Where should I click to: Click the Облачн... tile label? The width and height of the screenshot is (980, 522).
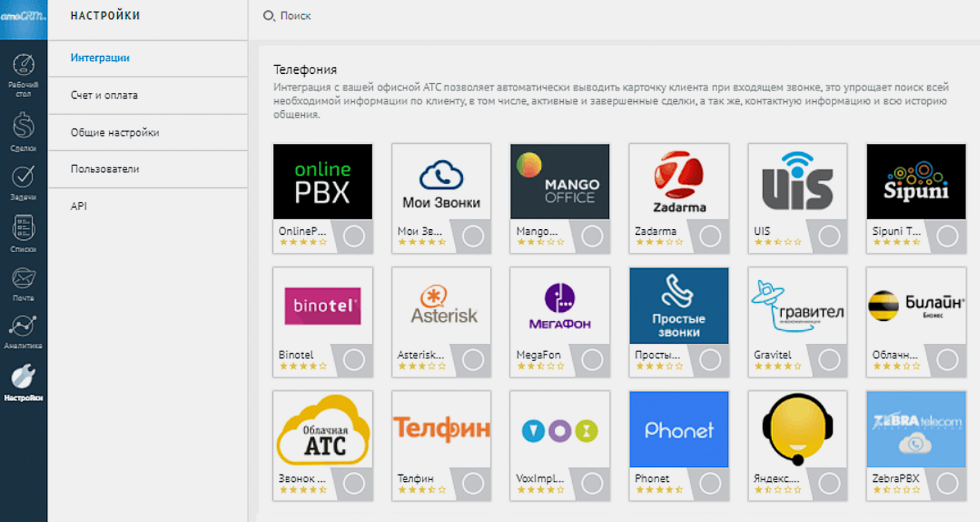click(895, 355)
